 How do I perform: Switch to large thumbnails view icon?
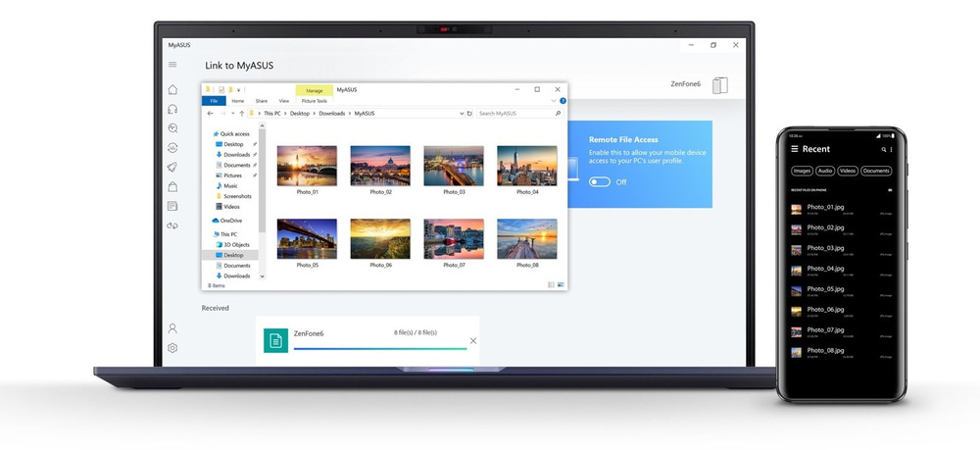click(x=561, y=285)
